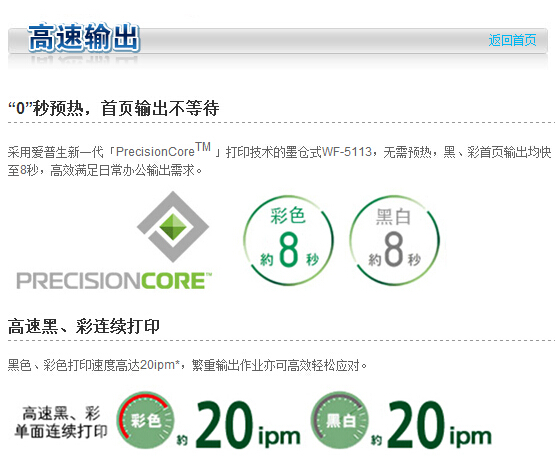Screen dimensions: 555x463
Task: Click label 高速黑、彩 单面连续打印
Action: coord(61,422)
